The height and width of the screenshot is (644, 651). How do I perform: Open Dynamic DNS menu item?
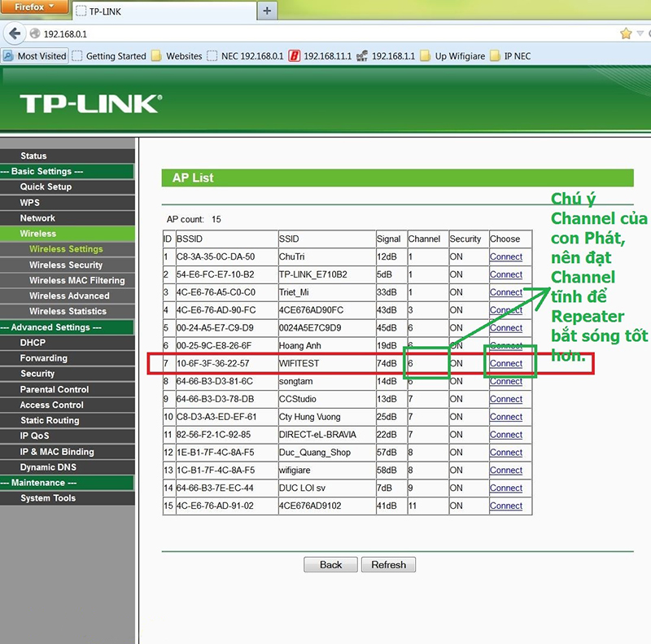pyautogui.click(x=68, y=467)
